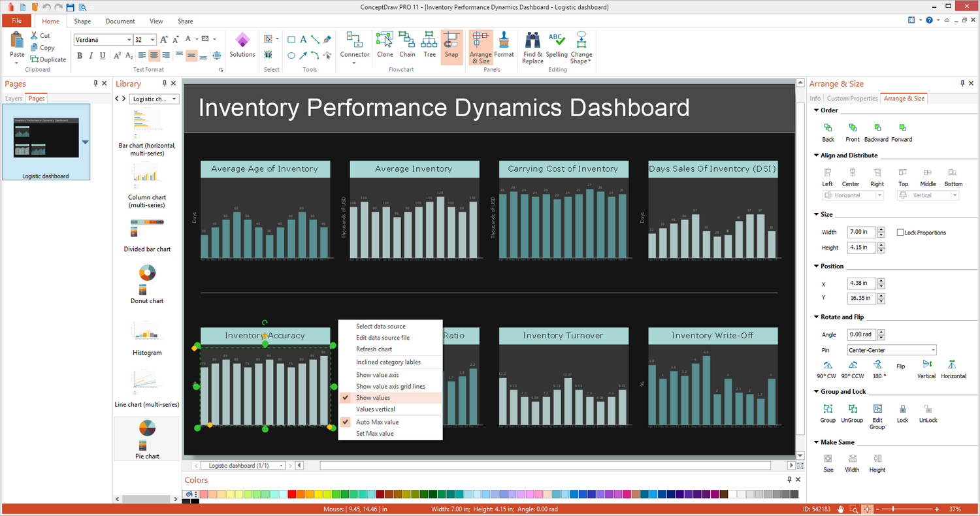The width and height of the screenshot is (980, 516).
Task: Bring shape to Front
Action: point(852,131)
